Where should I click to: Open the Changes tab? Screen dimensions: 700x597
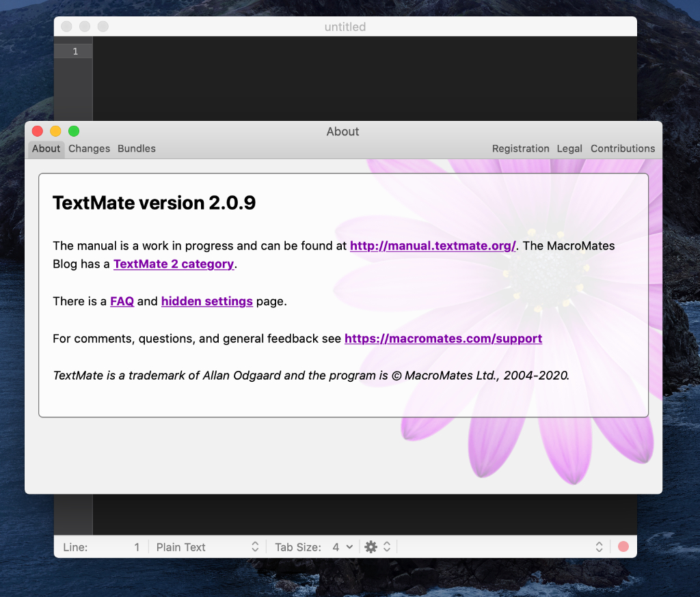pyautogui.click(x=89, y=149)
